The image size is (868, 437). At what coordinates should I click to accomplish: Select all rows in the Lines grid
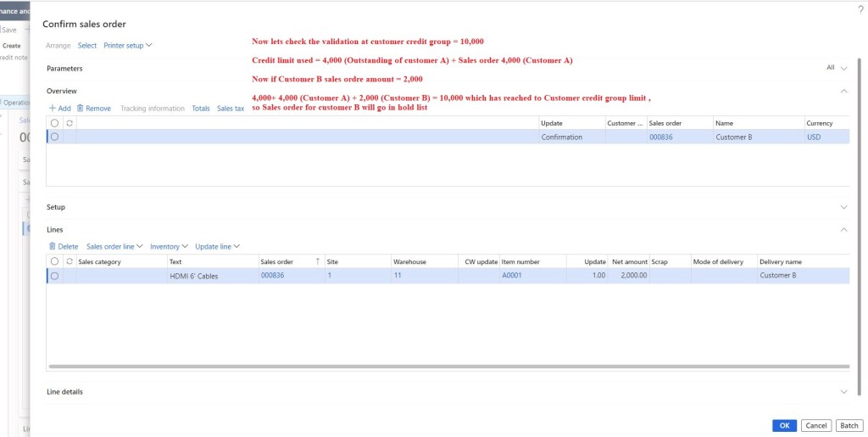coord(55,261)
